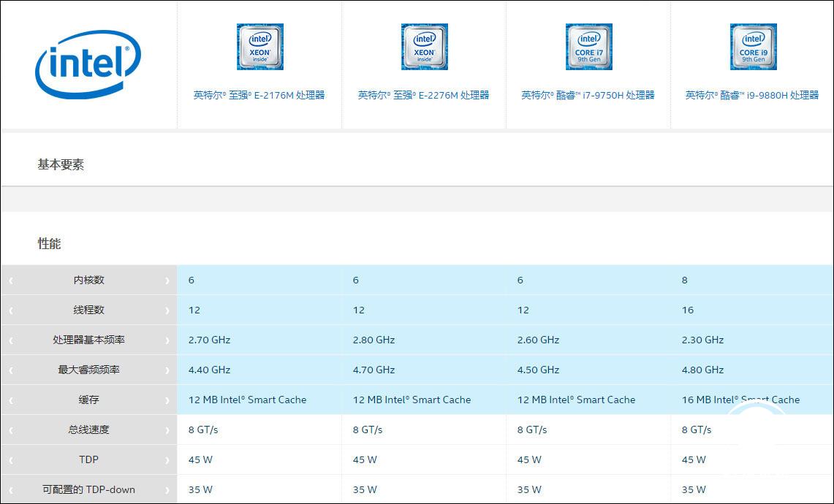
Task: Click right chevron on 可配置的 TDP-down row
Action: pos(167,490)
